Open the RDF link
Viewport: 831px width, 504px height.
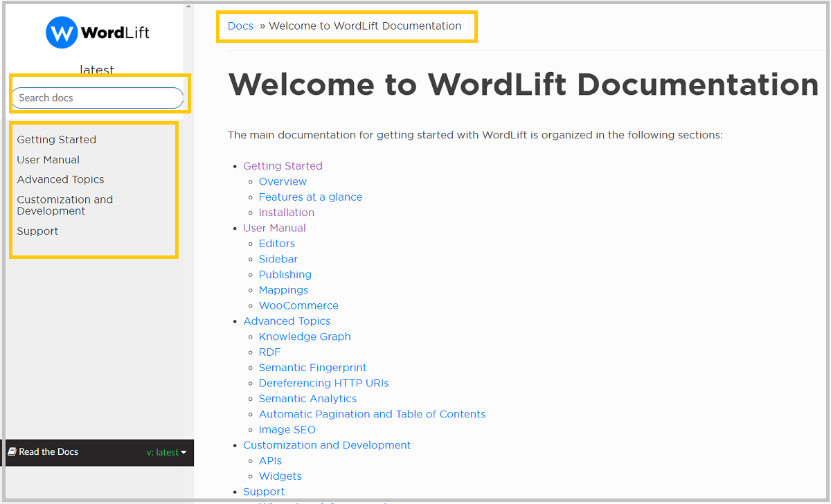coord(270,352)
